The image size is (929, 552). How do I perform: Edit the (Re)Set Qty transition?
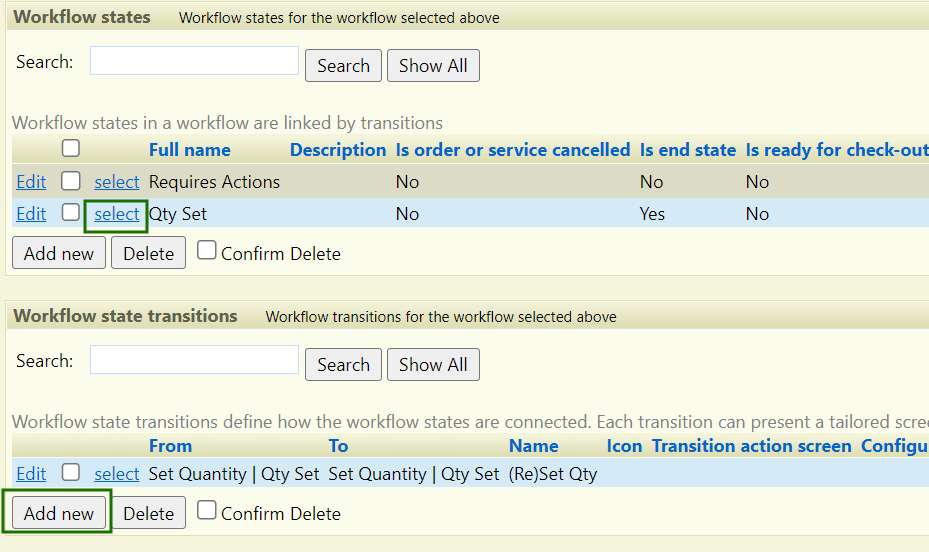click(x=31, y=474)
